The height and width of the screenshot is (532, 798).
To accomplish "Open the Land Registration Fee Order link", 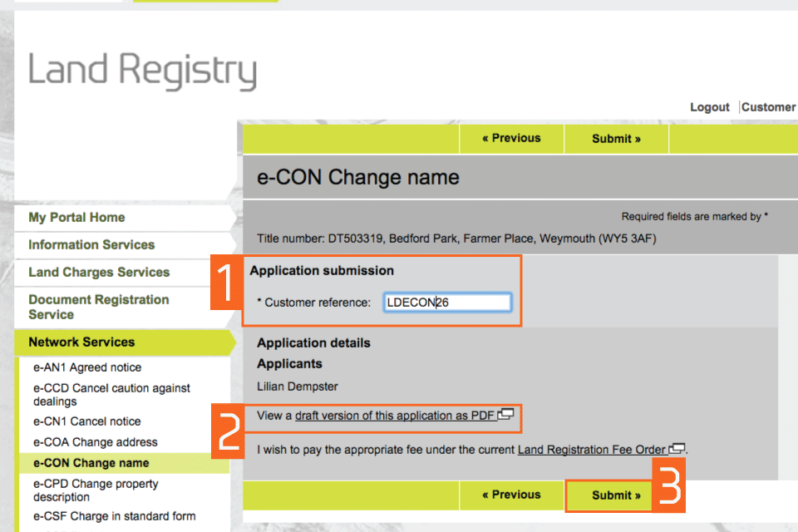I will click(591, 451).
